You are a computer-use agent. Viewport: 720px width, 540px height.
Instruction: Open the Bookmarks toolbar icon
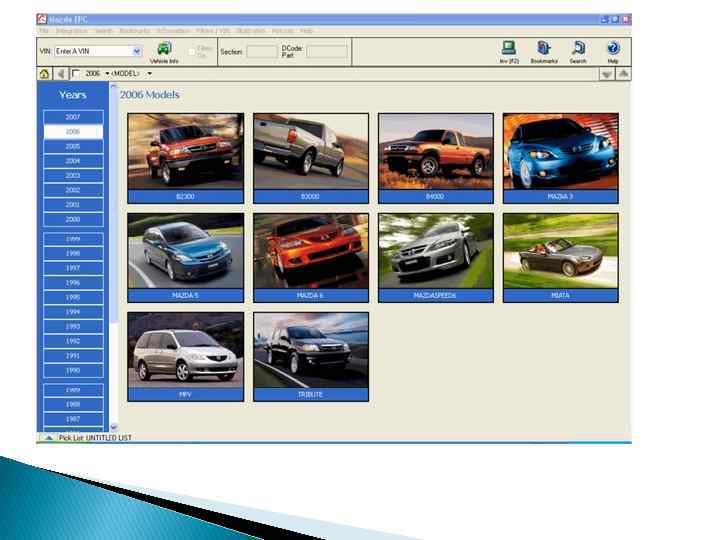[x=544, y=48]
